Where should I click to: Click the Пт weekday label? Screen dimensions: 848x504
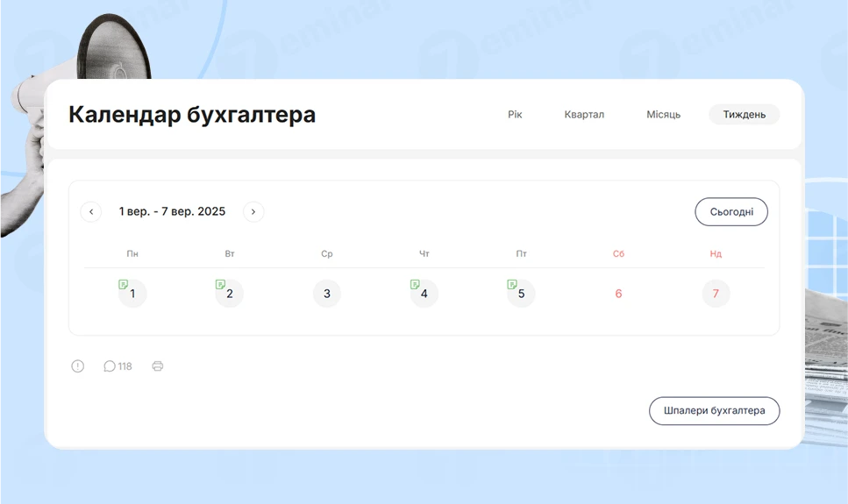tap(522, 253)
